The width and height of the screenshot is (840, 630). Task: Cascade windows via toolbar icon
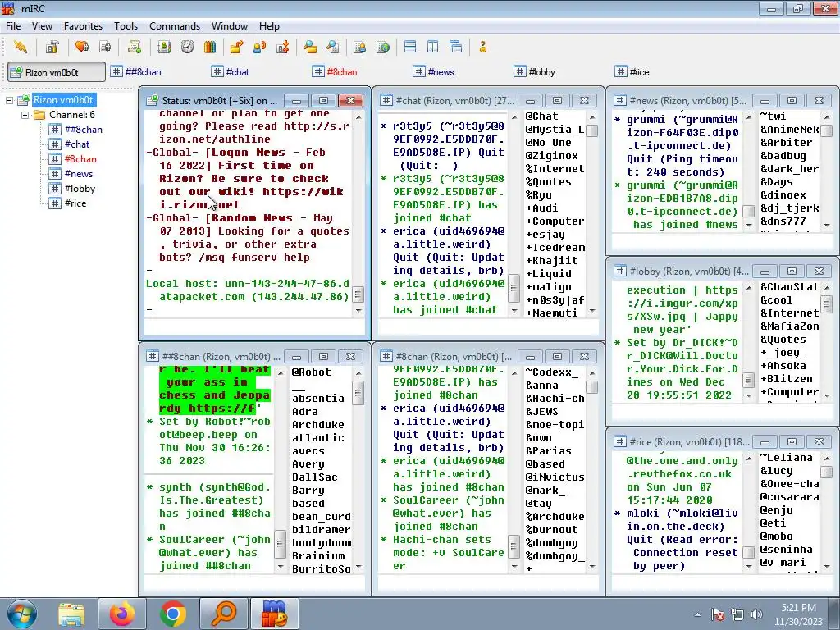pyautogui.click(x=456, y=47)
